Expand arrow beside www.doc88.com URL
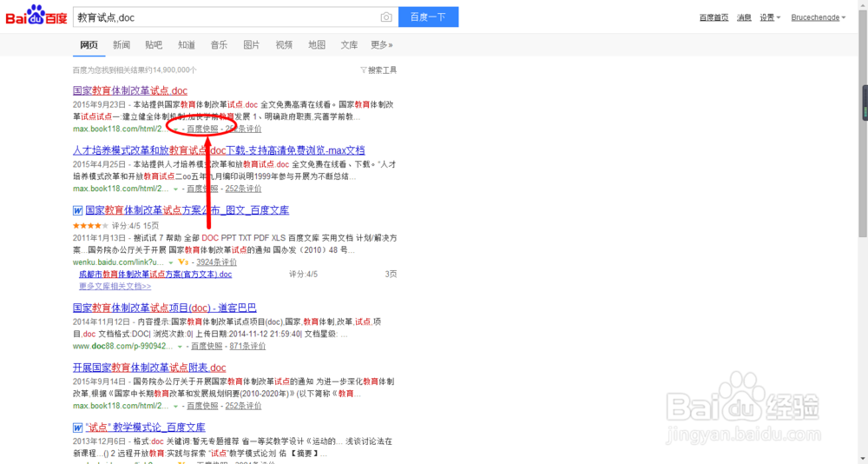This screenshot has width=868, height=464. [180, 347]
